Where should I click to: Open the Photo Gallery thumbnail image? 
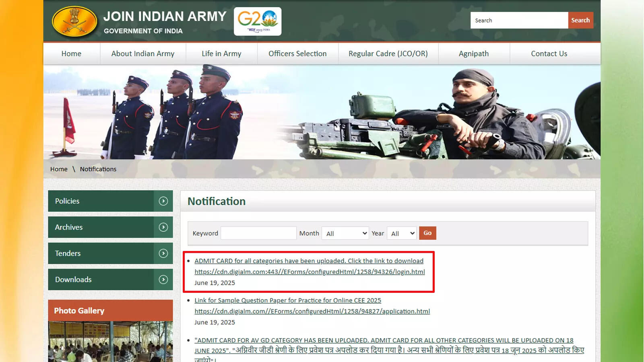pyautogui.click(x=110, y=341)
